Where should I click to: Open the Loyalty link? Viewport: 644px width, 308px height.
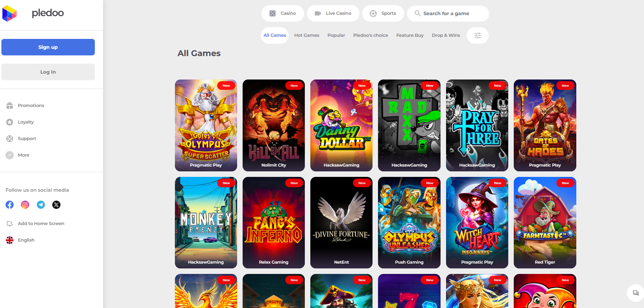(x=26, y=122)
